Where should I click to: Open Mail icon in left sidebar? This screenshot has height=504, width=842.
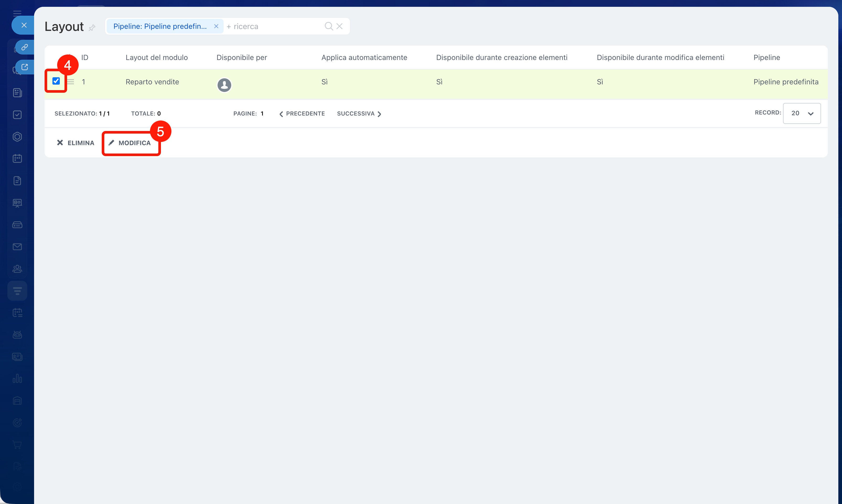17,247
